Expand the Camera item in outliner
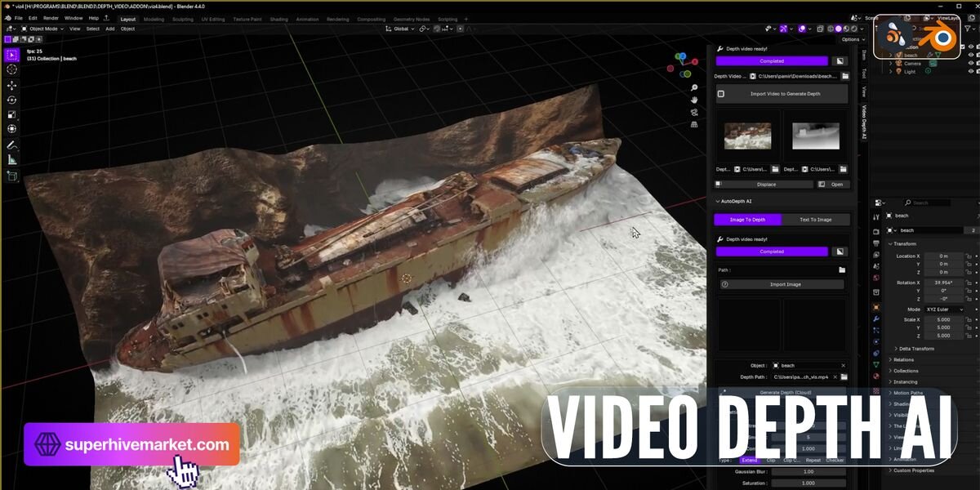 point(892,64)
